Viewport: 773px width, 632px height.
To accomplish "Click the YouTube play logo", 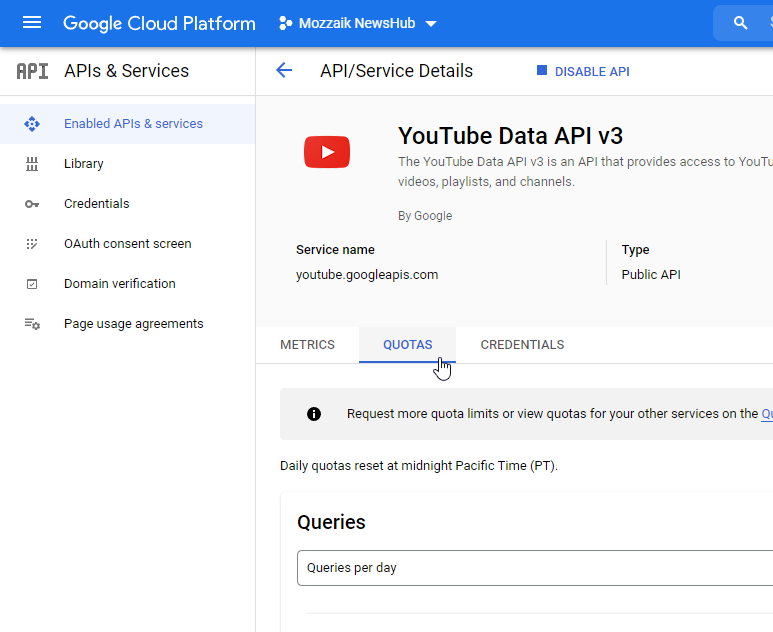I will (327, 152).
